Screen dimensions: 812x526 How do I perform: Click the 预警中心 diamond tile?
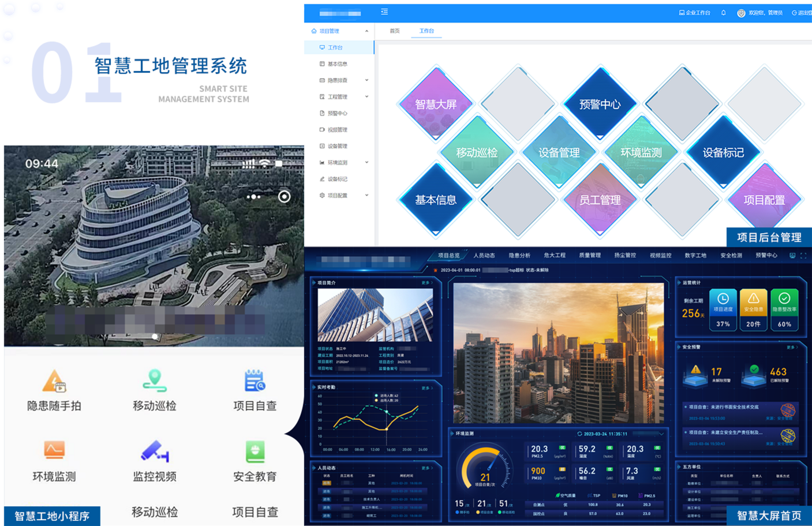pos(600,105)
